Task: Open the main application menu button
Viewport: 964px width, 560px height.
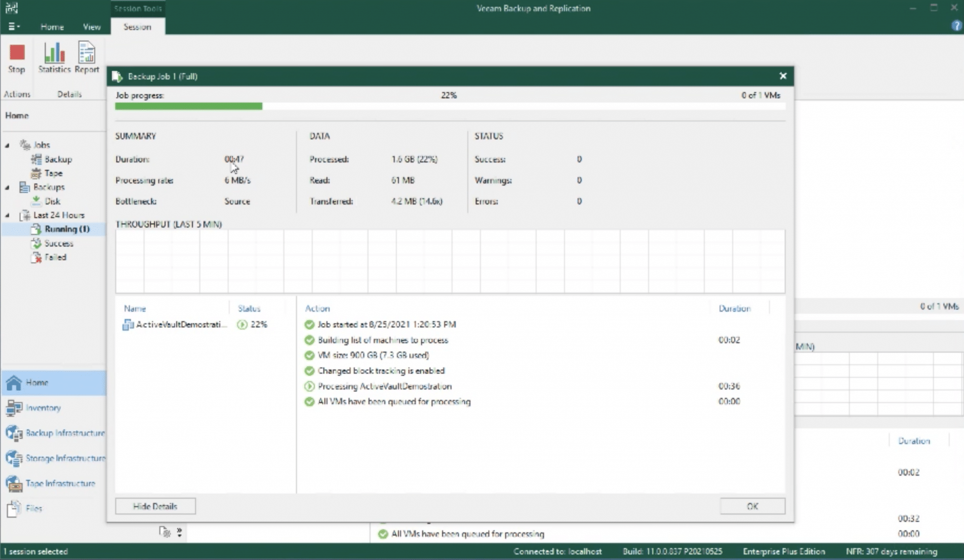Action: click(14, 27)
